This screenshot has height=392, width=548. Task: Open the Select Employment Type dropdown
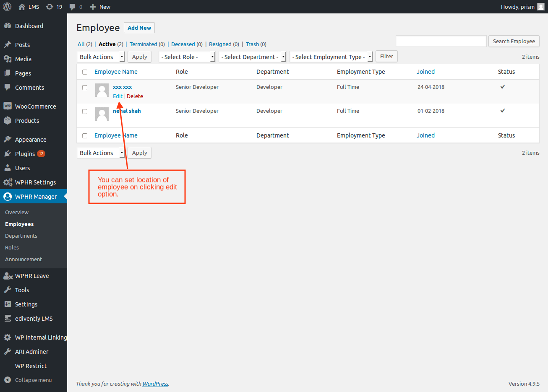[x=331, y=57]
